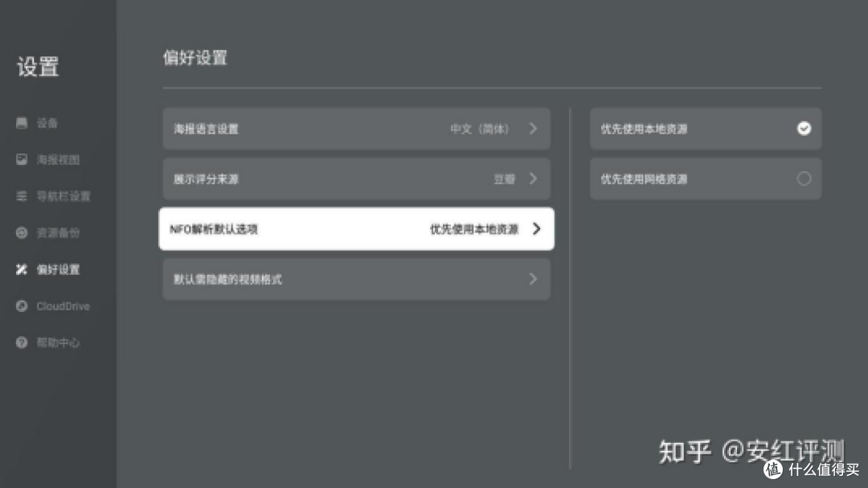Open the CloudDrive settings entry
Viewport: 868px width, 488px height.
(x=63, y=306)
